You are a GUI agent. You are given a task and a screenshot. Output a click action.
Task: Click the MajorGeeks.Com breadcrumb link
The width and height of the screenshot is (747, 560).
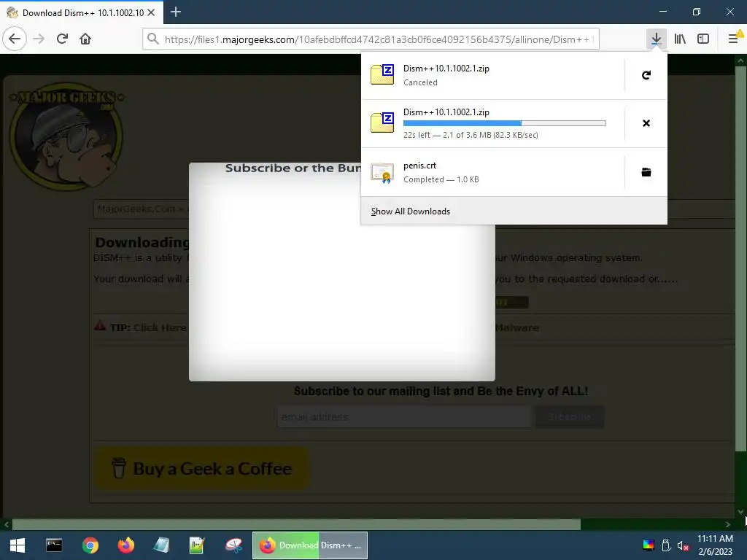click(136, 209)
